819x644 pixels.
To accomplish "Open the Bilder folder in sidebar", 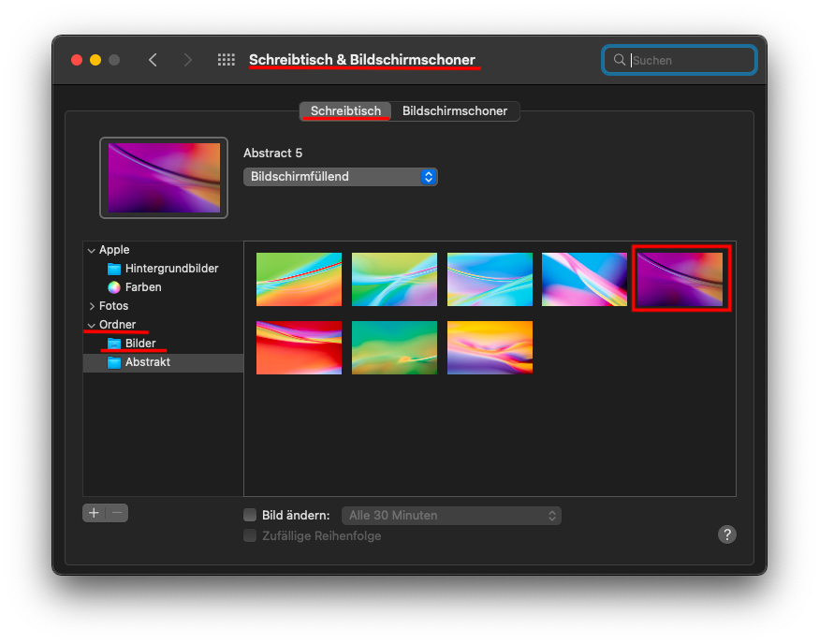I will [x=140, y=344].
